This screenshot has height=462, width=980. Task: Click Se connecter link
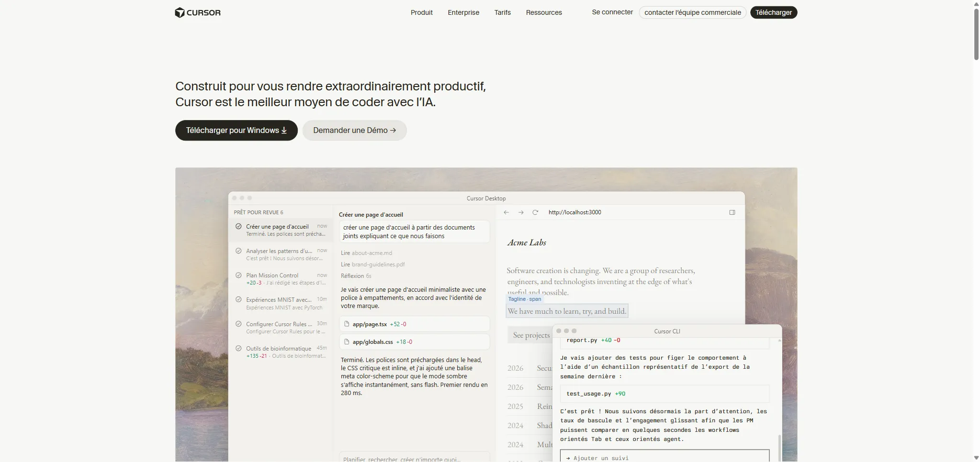point(612,12)
